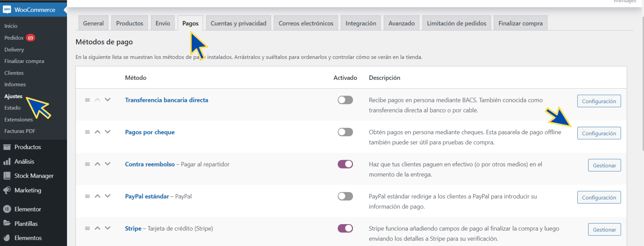The image size is (644, 246).
Task: Move Stripe method down
Action: (x=108, y=228)
